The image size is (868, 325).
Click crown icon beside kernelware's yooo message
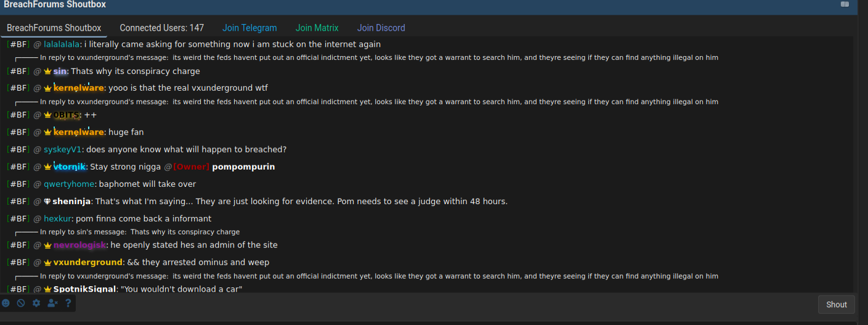coord(47,88)
